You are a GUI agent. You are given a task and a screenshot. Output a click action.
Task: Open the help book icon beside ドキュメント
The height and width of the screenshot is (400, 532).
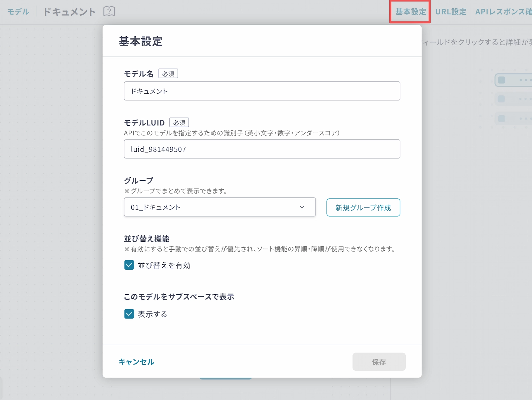[109, 11]
